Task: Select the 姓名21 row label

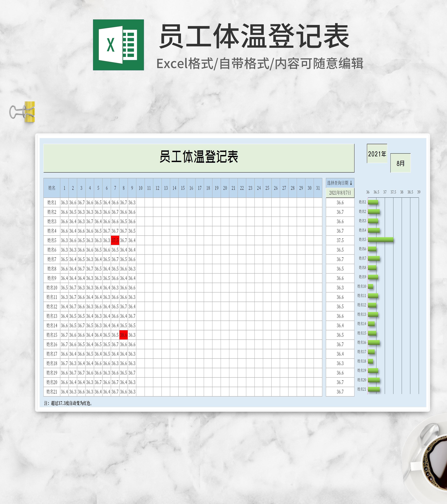Action: click(52, 392)
